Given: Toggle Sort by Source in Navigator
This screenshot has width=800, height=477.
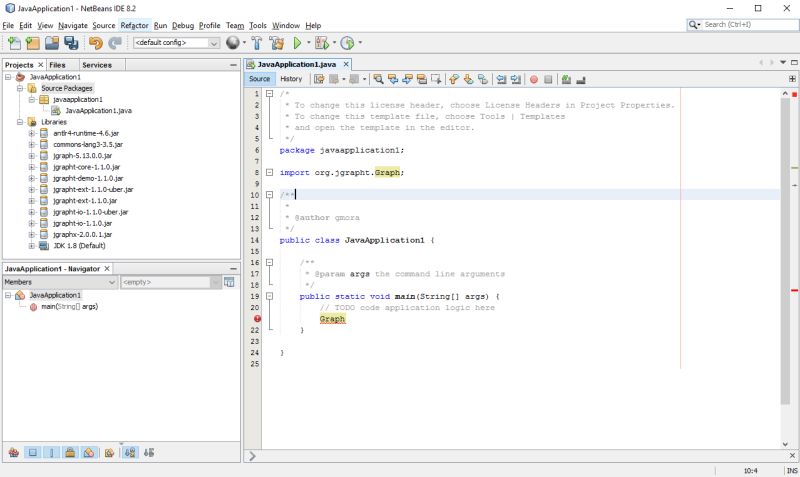Looking at the screenshot, I should coord(149,453).
